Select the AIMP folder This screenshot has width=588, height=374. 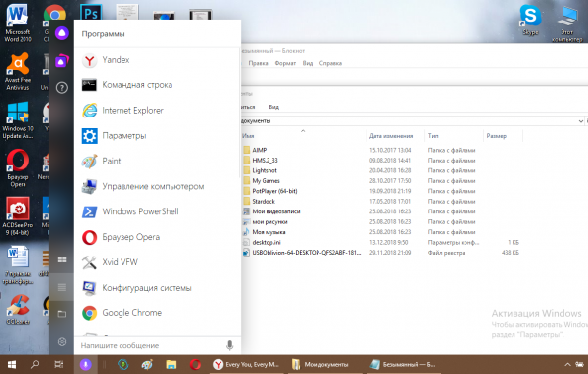click(260, 150)
